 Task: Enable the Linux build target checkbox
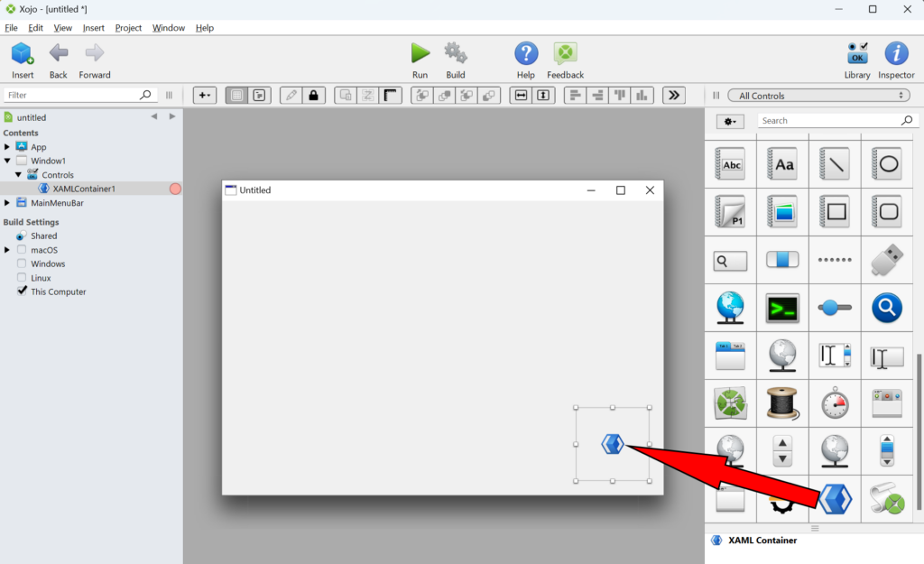22,277
